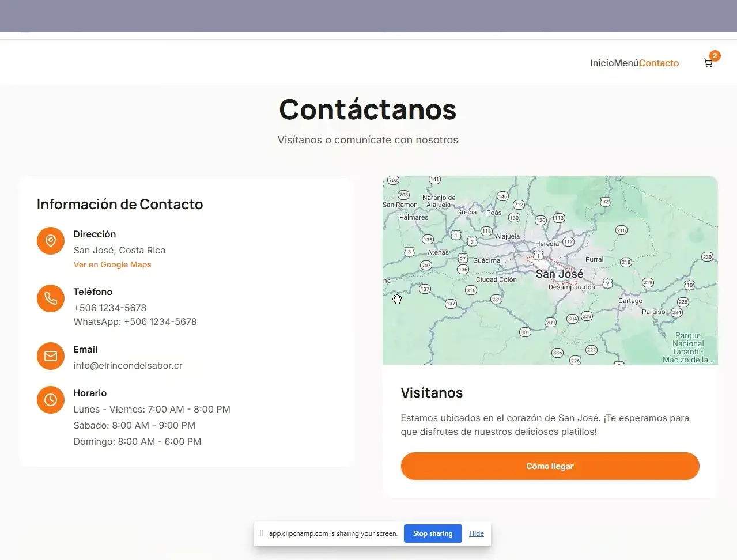The width and height of the screenshot is (737, 560).
Task: Click the phone number +506 1234-5678
Action: click(110, 308)
